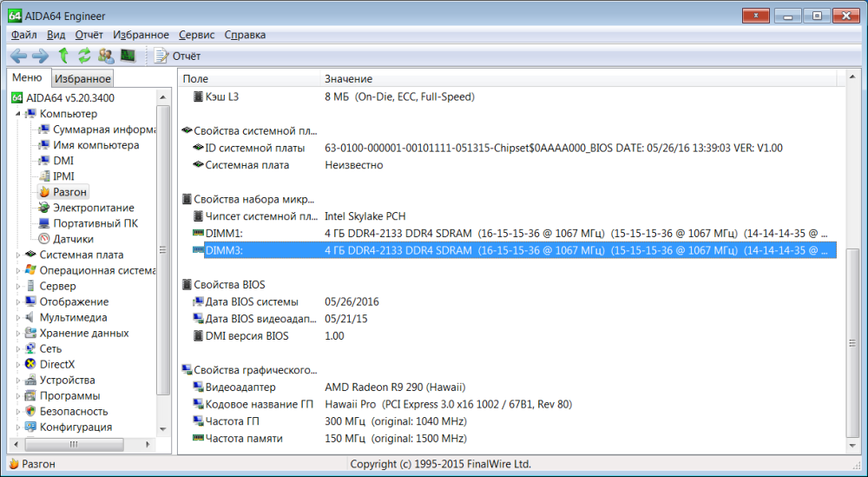This screenshot has width=868, height=477.
Task: Click the right pane vertical scrollbar thumb
Action: tap(852, 343)
